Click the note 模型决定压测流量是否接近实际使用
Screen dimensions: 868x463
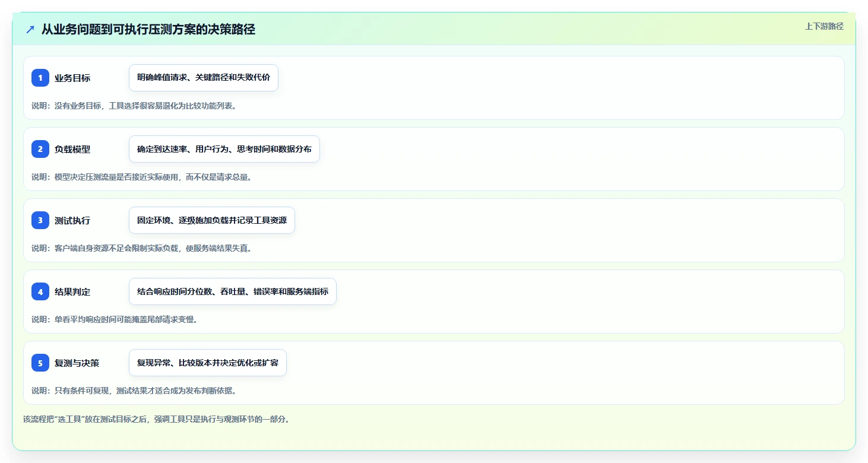point(142,177)
